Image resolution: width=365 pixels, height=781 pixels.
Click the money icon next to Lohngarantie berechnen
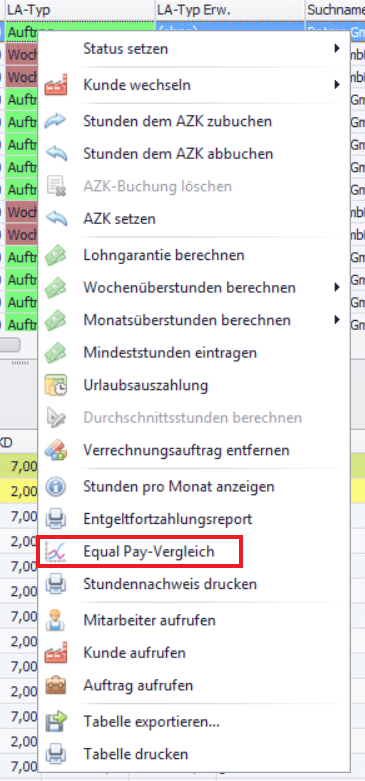click(x=56, y=256)
